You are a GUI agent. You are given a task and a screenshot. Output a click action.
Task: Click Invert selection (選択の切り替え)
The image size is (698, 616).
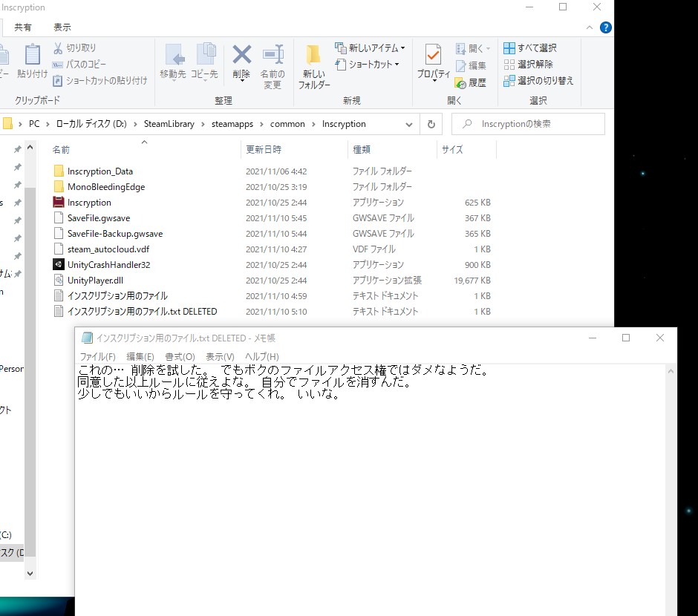point(538,81)
